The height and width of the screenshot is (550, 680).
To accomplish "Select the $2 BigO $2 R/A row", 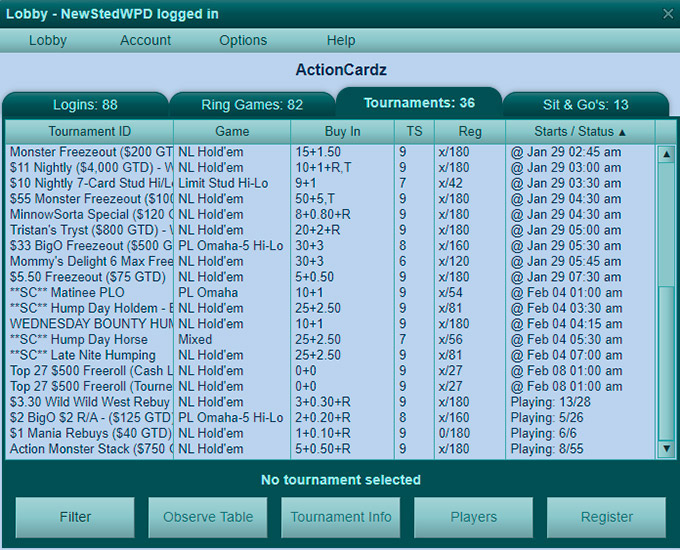I will pyautogui.click(x=330, y=417).
